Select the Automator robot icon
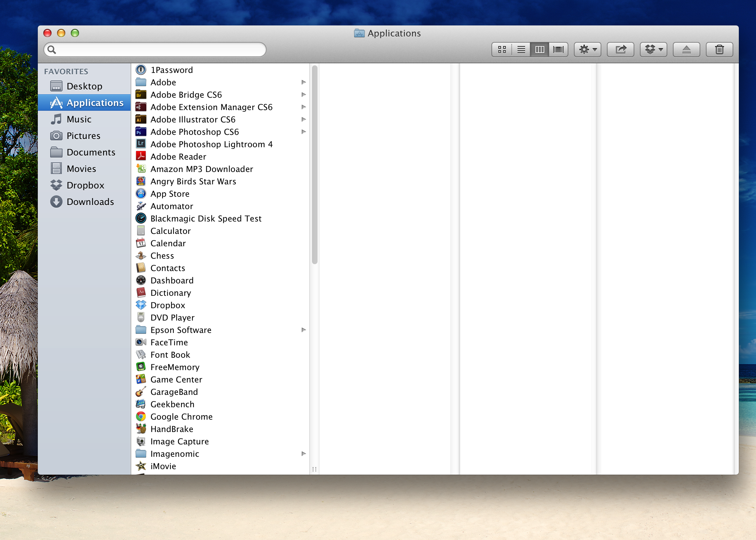The width and height of the screenshot is (756, 540). tap(141, 206)
